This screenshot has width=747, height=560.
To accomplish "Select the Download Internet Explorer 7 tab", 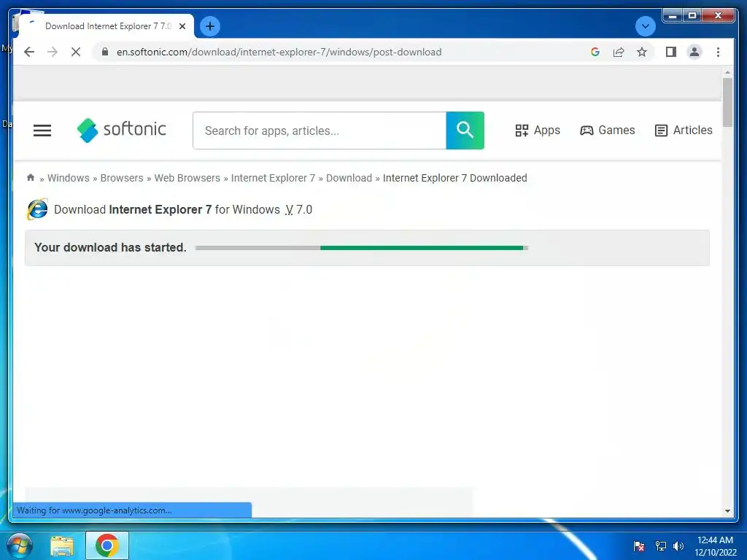I will (x=107, y=26).
